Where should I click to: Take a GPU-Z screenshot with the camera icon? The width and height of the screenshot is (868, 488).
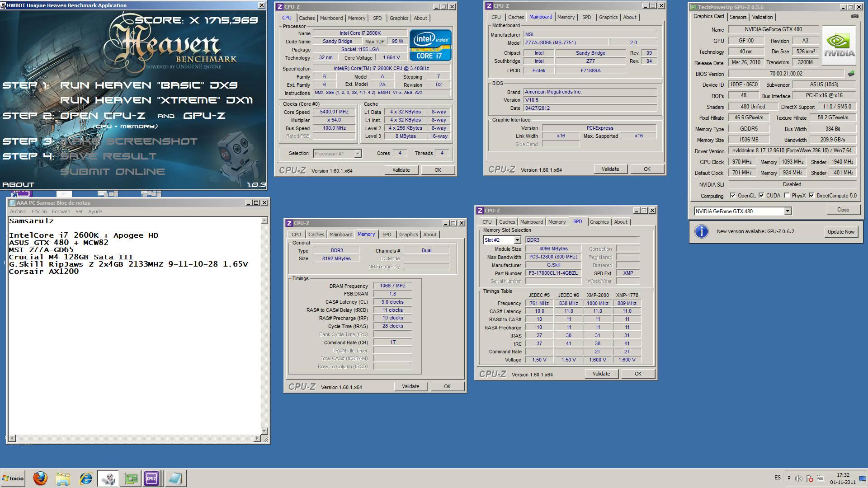pyautogui.click(x=854, y=16)
